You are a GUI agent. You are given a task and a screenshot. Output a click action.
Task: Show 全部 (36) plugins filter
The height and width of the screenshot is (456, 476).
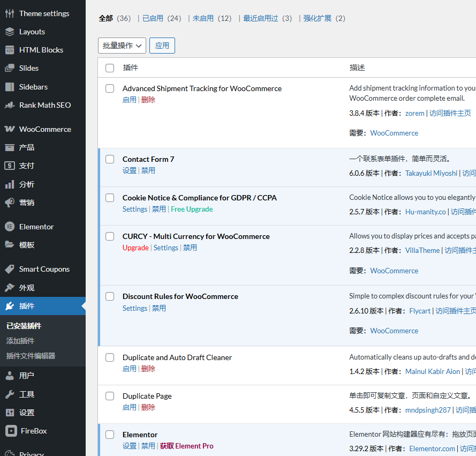pos(115,19)
